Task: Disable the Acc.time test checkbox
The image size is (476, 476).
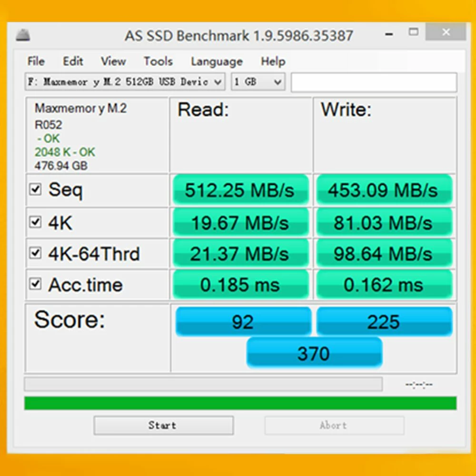Action: pyautogui.click(x=35, y=285)
